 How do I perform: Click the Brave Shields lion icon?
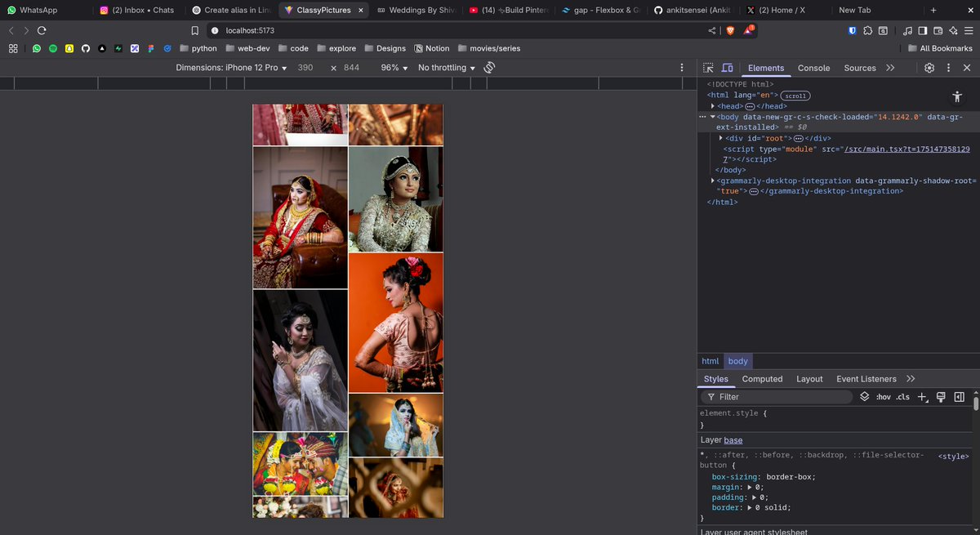(x=730, y=30)
